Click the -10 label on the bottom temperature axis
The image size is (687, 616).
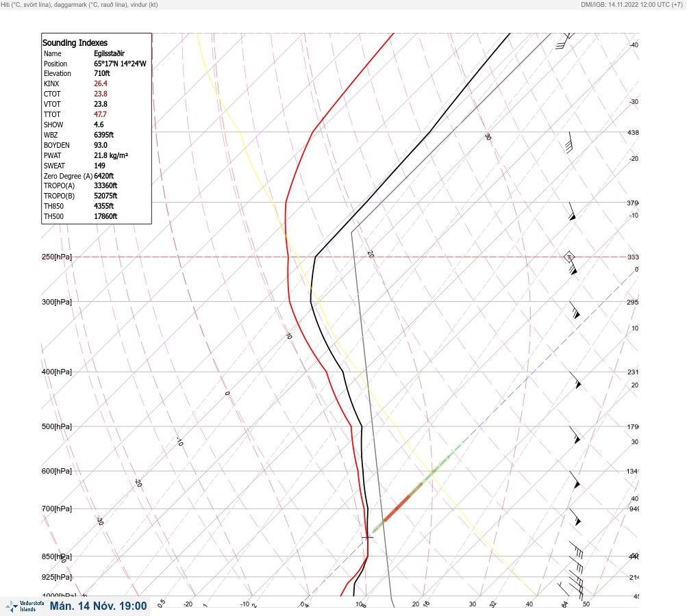pyautogui.click(x=245, y=604)
